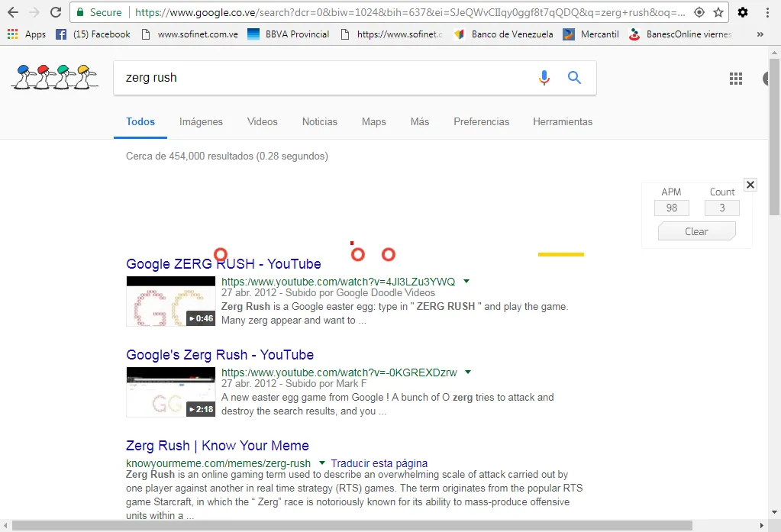
Task: Open the Facebook bookmark
Action: click(93, 34)
